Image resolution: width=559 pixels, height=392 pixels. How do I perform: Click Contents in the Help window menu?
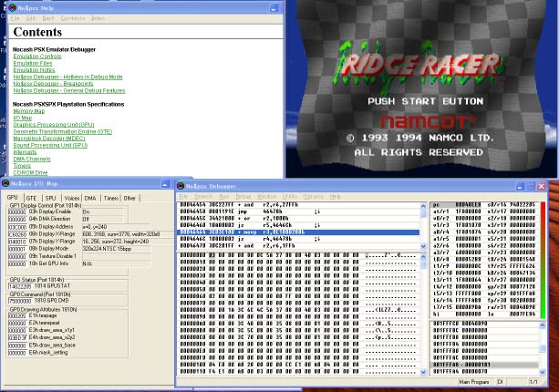[x=73, y=18]
